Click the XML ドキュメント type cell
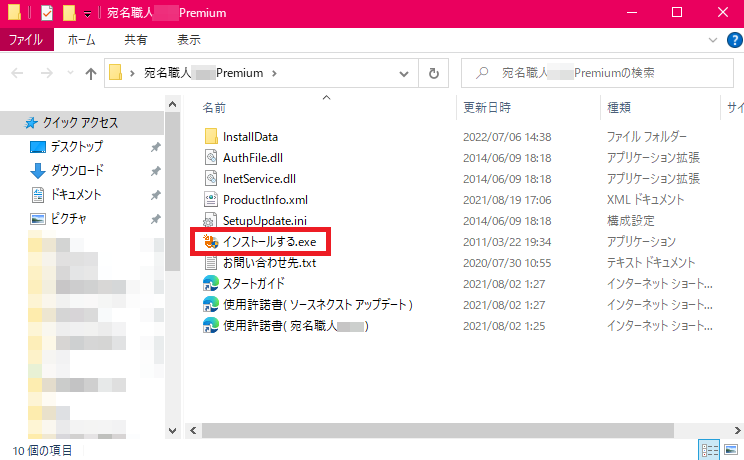The height and width of the screenshot is (460, 744). click(x=646, y=200)
